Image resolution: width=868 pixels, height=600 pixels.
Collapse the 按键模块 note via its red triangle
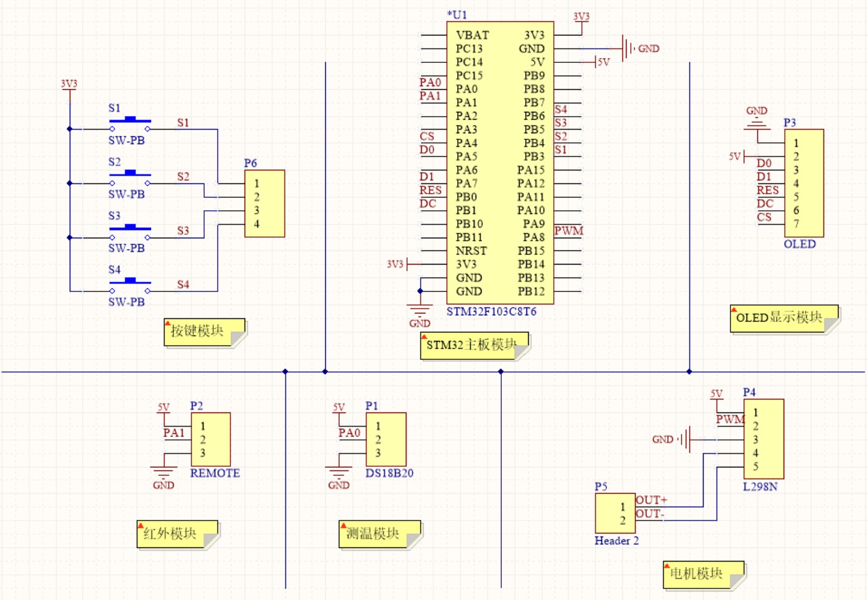pyautogui.click(x=167, y=323)
